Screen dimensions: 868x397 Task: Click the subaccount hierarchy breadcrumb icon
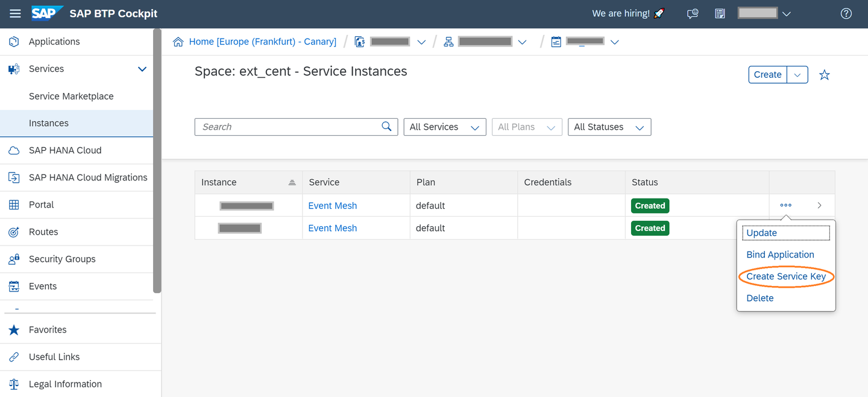pos(448,42)
